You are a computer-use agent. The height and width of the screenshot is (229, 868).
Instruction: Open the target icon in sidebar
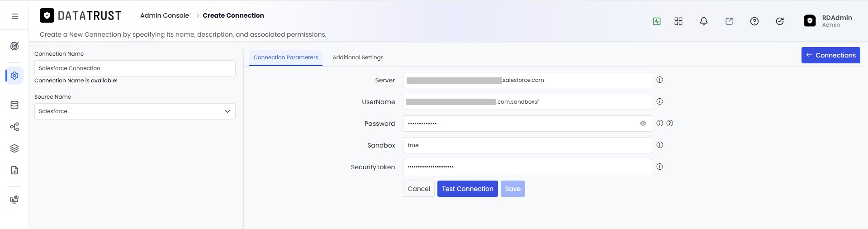[x=14, y=46]
